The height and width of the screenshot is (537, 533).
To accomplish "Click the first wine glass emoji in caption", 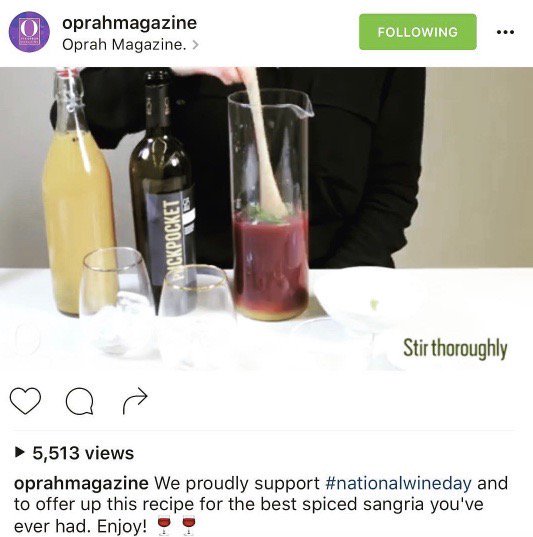I will [x=164, y=525].
